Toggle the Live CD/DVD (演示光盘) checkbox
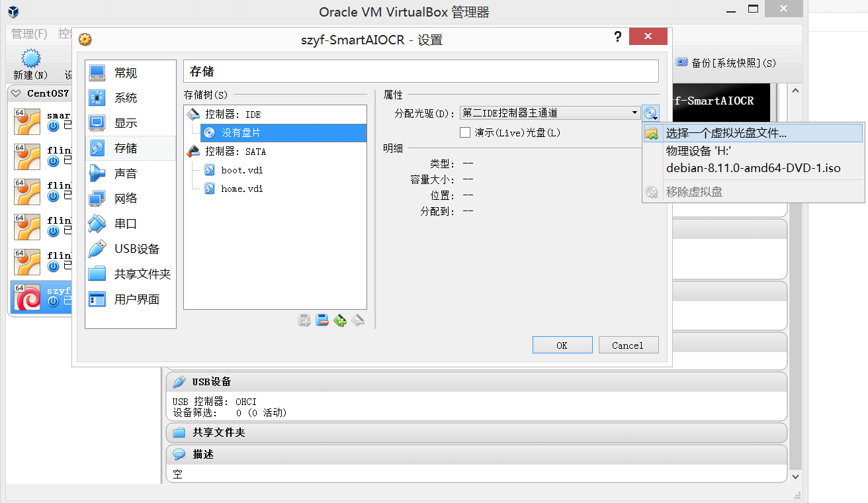Image resolution: width=868 pixels, height=503 pixels. [x=465, y=132]
